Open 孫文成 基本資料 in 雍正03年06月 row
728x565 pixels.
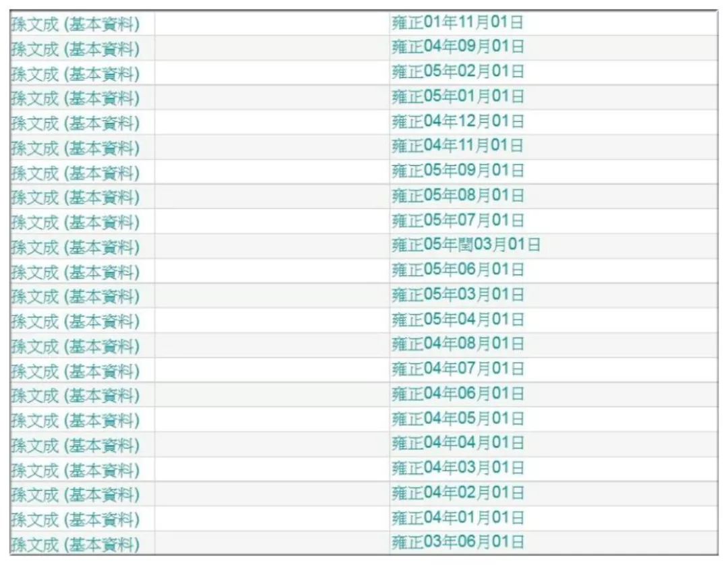(75, 544)
